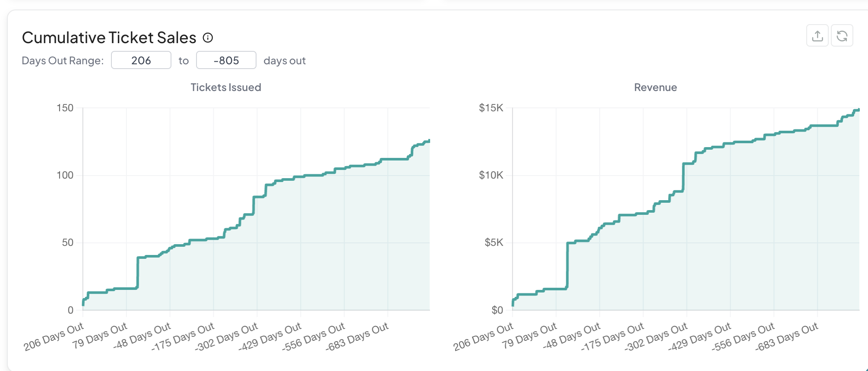The width and height of the screenshot is (868, 371).
Task: Refresh the Cumulative Ticket Sales chart
Action: [842, 36]
